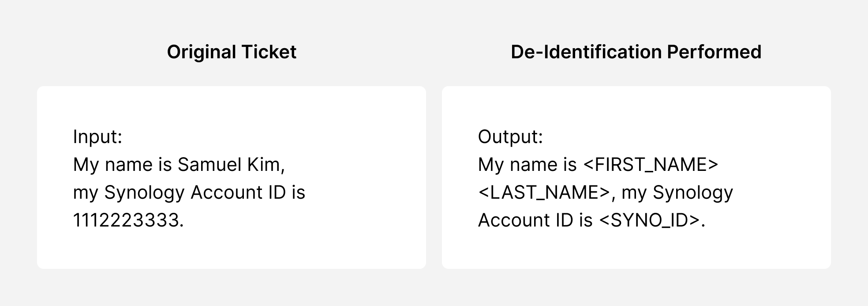Click "Account ID is" in the input text

tap(248, 193)
